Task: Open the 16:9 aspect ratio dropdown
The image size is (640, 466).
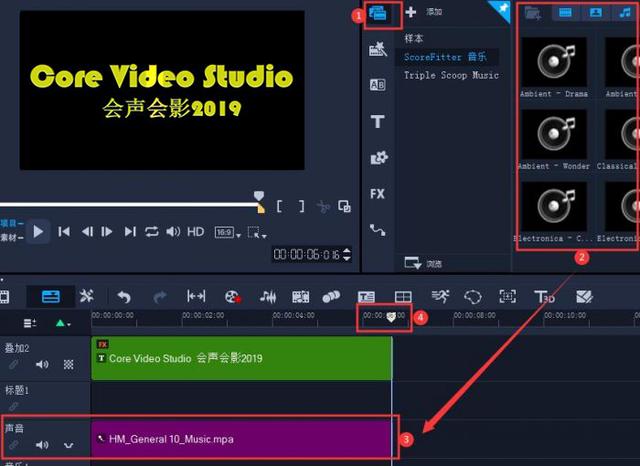Action: 227,233
